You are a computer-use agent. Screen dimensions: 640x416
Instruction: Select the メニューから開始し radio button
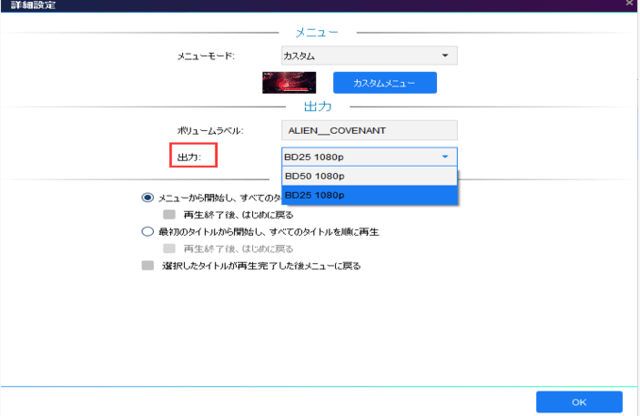[148, 198]
